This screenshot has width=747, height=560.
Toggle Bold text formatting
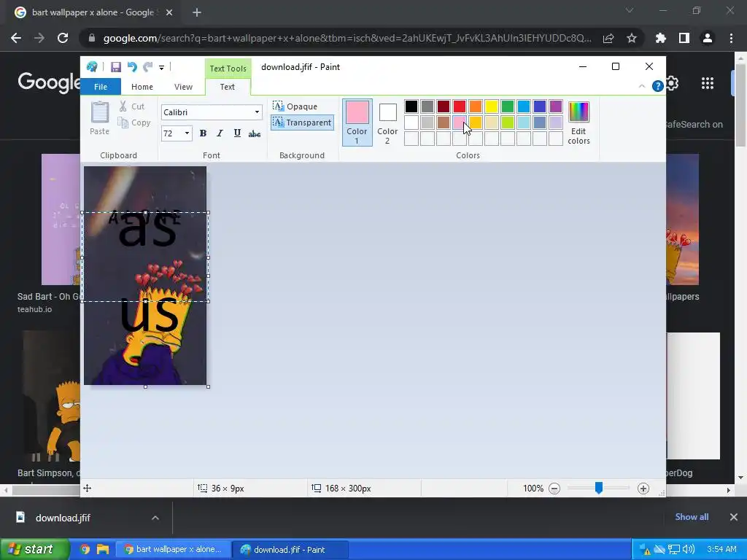coord(203,133)
